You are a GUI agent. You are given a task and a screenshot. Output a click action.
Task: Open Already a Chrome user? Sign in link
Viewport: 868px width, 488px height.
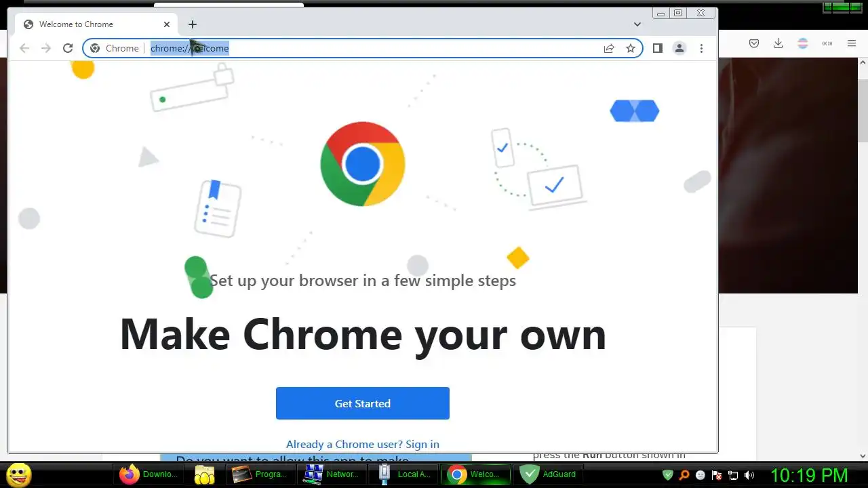click(363, 444)
